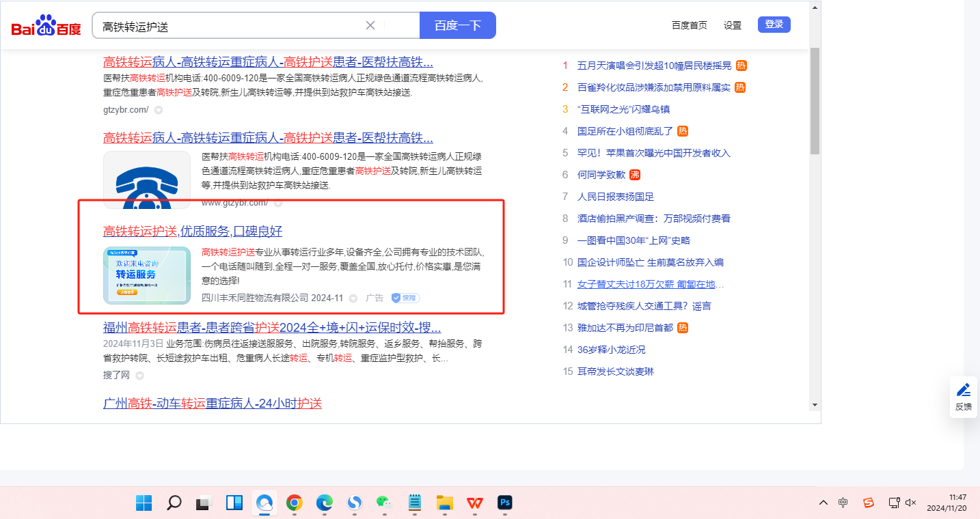Viewport: 980px width, 519px height.
Task: Open Photoshop from the taskbar
Action: click(x=506, y=503)
